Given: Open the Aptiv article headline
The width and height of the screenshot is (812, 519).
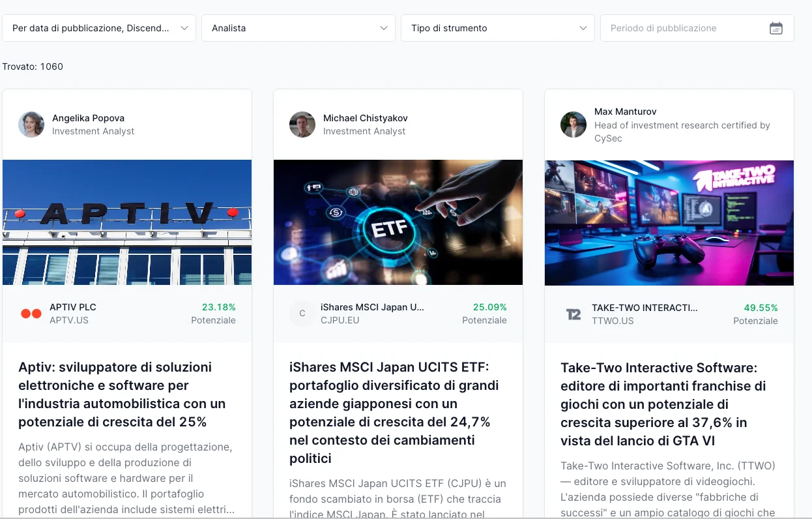Looking at the screenshot, I should (x=123, y=394).
